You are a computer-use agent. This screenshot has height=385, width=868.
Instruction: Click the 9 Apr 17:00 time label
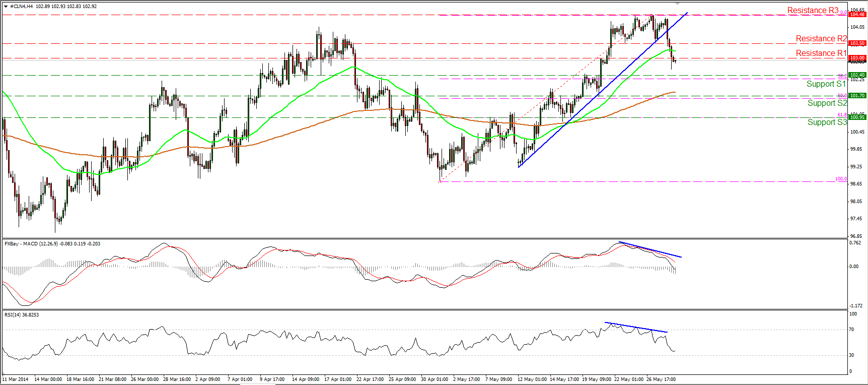pyautogui.click(x=272, y=379)
